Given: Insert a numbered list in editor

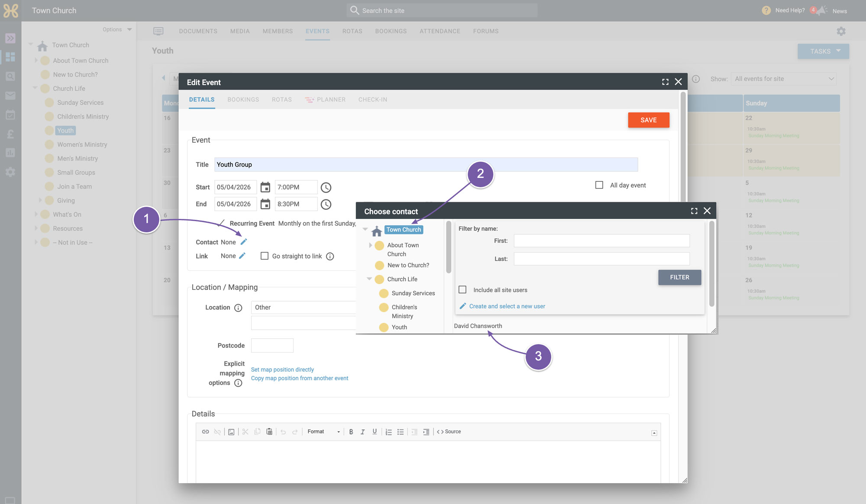Looking at the screenshot, I should [x=389, y=432].
